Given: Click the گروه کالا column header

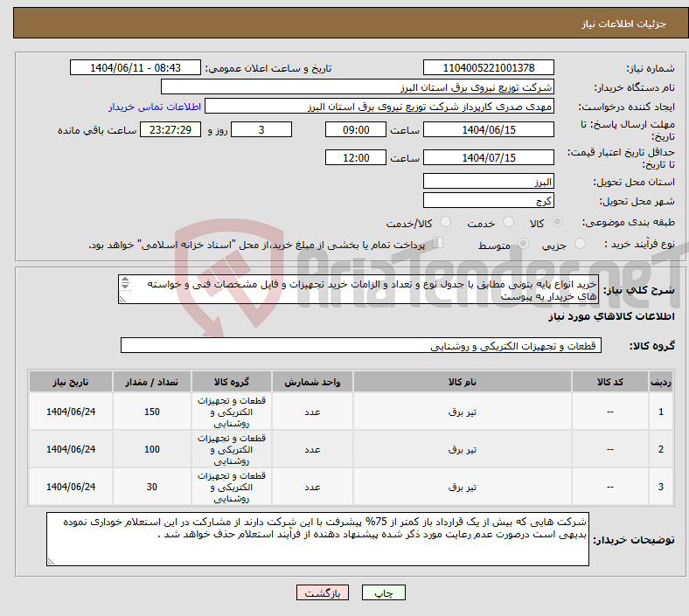Looking at the screenshot, I should pos(231,382).
